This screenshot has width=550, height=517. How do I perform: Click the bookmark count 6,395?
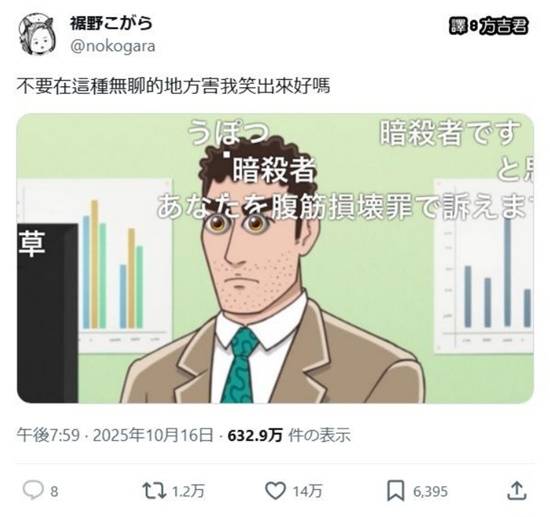tap(430, 491)
